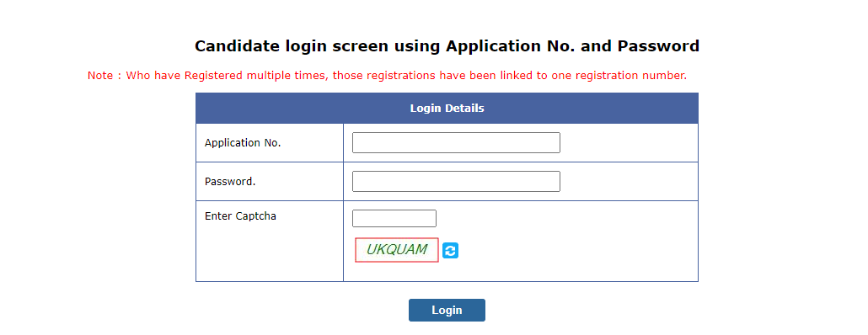Click 'Application No.' within the bold heading
Screen dimensions: 868x335
pos(501,46)
